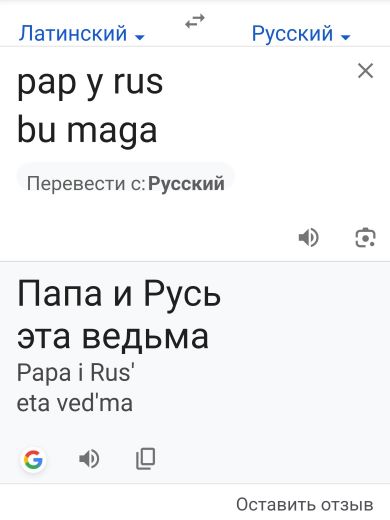
Task: Accept the 'Перевести с: Русский' suggestion
Action: pos(126,183)
